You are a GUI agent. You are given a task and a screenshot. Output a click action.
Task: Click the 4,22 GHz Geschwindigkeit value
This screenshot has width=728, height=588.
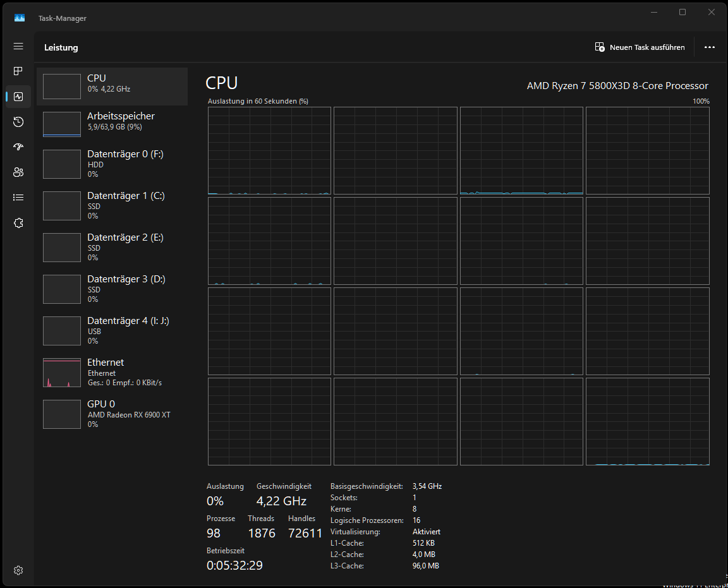pos(281,501)
